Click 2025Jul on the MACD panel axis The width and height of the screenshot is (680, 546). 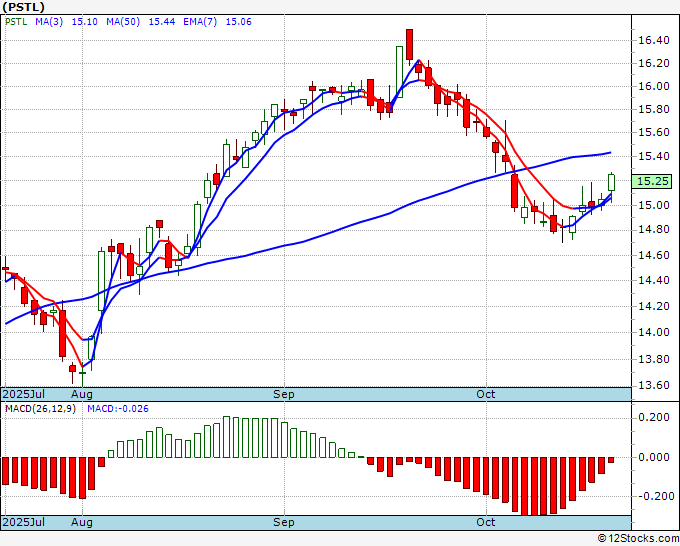pos(24,522)
